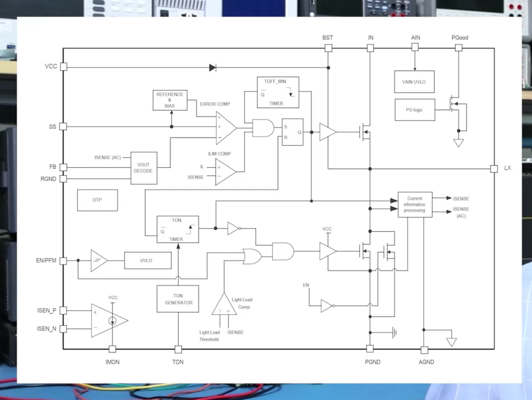Click the inverter after the TON TIMER output

[x=234, y=228]
